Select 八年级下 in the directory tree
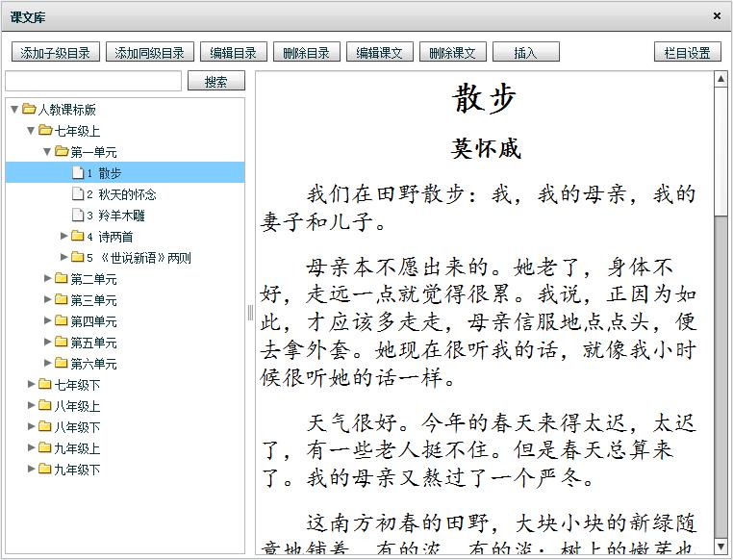Screen dimensions: 733x560 pos(77,427)
